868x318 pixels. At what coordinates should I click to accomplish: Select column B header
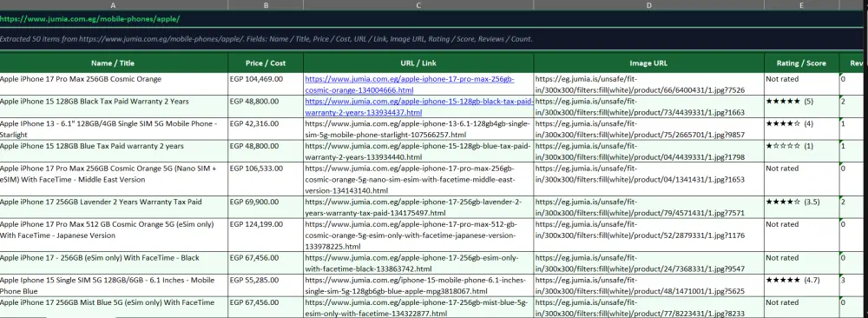[x=266, y=5]
